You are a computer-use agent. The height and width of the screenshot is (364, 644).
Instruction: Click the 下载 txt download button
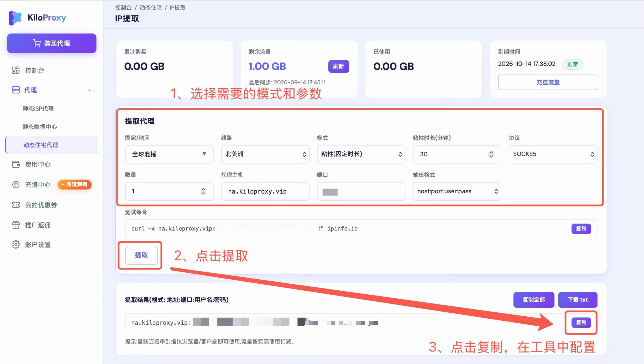coord(578,300)
